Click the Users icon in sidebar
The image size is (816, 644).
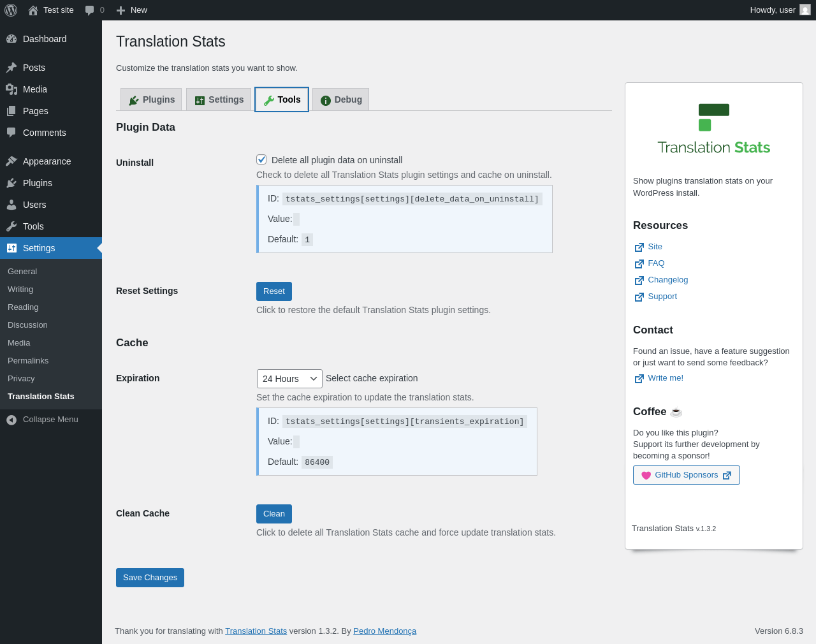pos(11,205)
